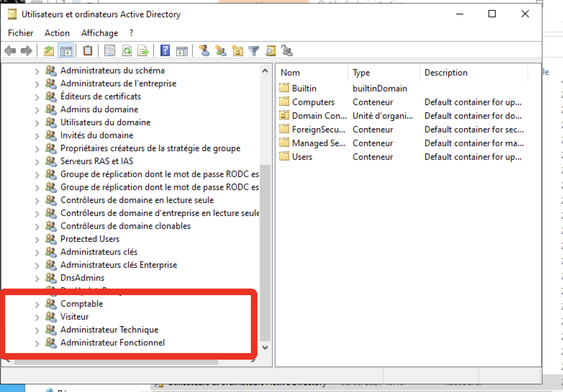Select the Users container in the list
563x392 pixels.
point(302,157)
